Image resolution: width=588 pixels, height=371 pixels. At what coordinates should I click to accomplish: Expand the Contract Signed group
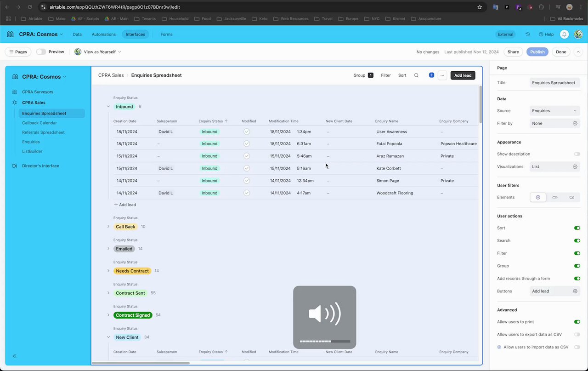(x=108, y=315)
